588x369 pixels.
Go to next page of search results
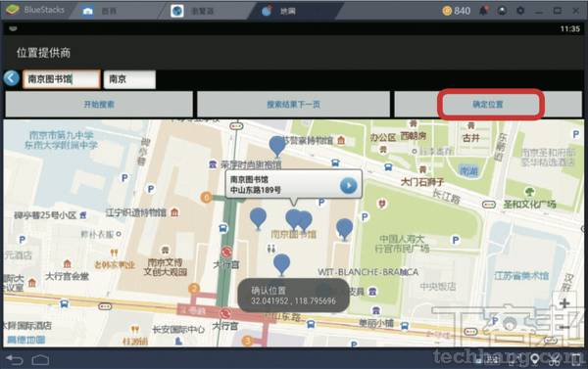coord(294,105)
